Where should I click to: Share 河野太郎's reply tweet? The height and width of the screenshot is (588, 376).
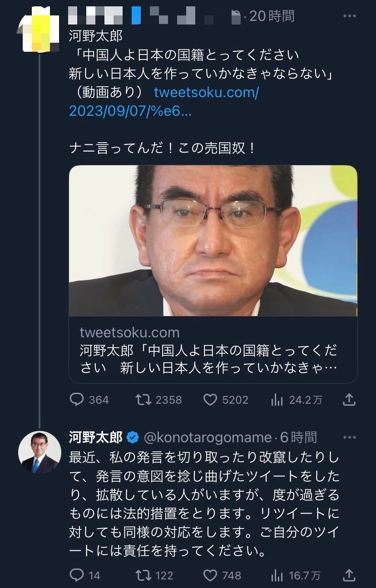(x=349, y=575)
